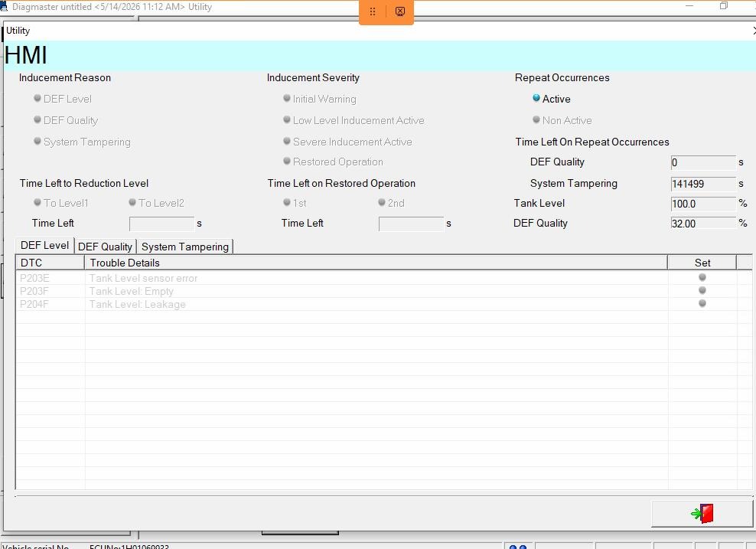
Task: Switch to the System Tampering tab
Action: [185, 247]
